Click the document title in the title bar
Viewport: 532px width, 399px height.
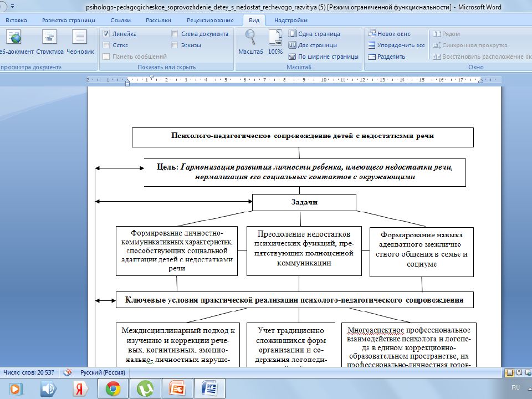point(294,7)
